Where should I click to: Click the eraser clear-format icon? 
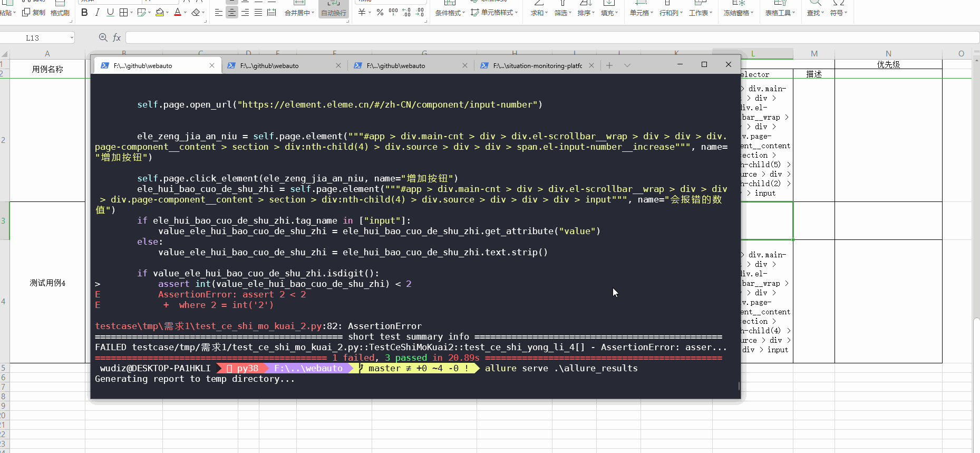click(x=196, y=13)
